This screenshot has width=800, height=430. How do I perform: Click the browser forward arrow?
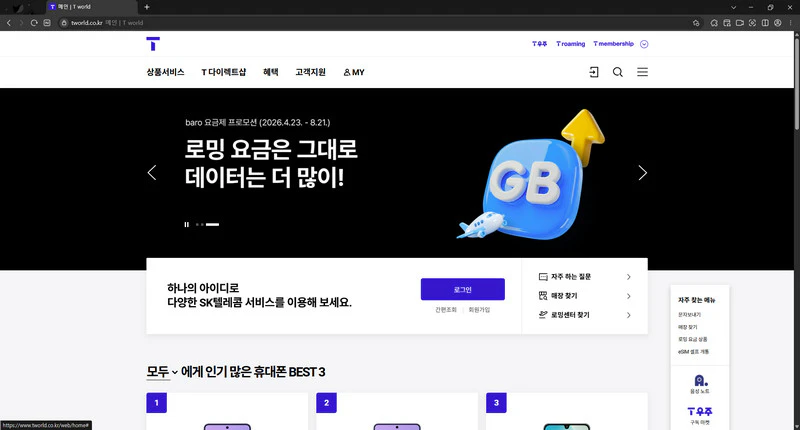pos(21,23)
